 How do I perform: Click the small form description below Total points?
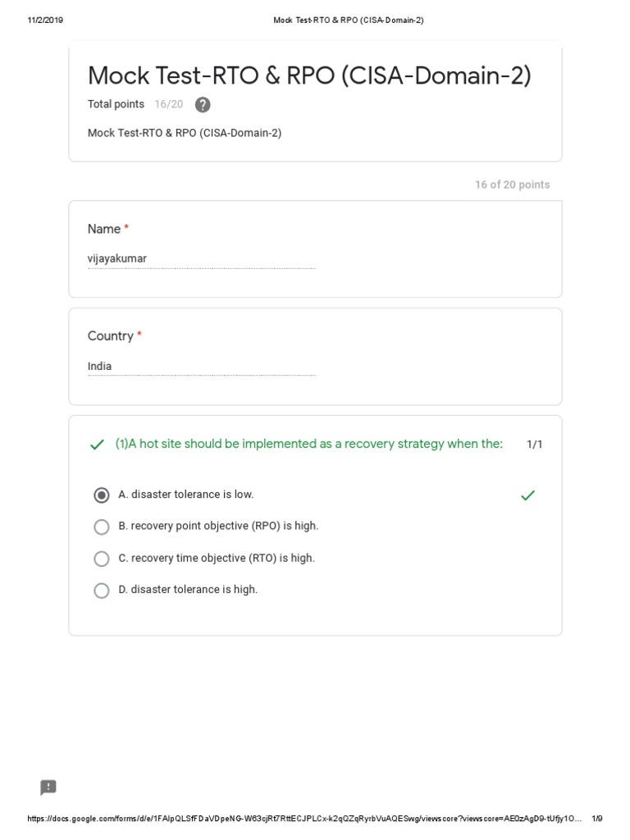[x=185, y=133]
